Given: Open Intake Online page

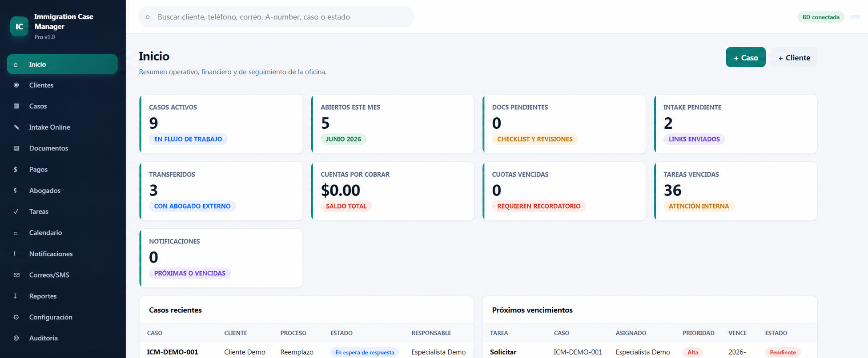Looking at the screenshot, I should point(62,127).
